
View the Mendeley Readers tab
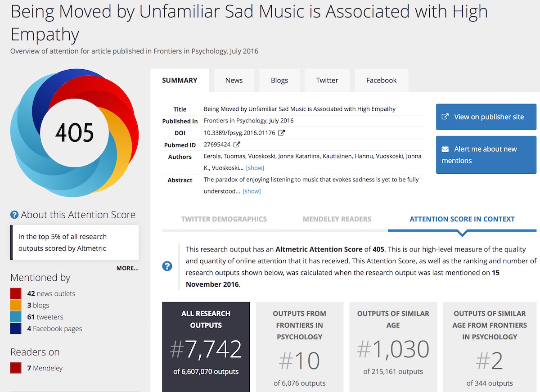tap(337, 219)
